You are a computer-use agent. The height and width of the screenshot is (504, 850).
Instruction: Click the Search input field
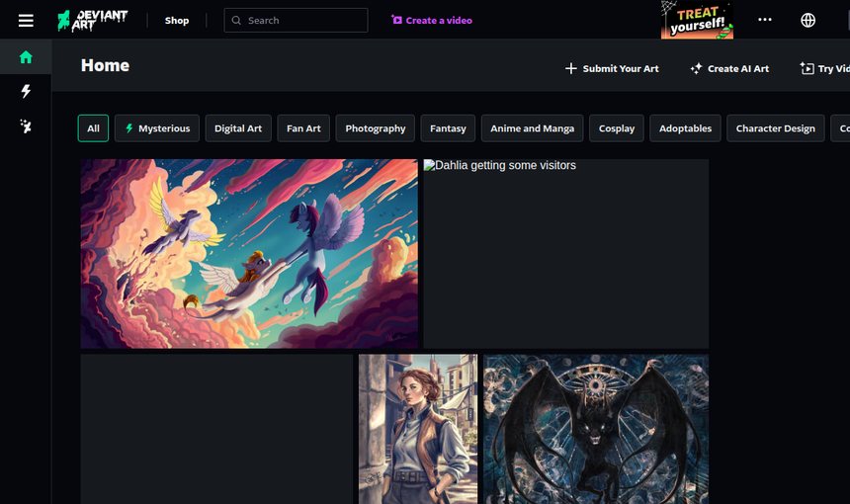pos(296,20)
